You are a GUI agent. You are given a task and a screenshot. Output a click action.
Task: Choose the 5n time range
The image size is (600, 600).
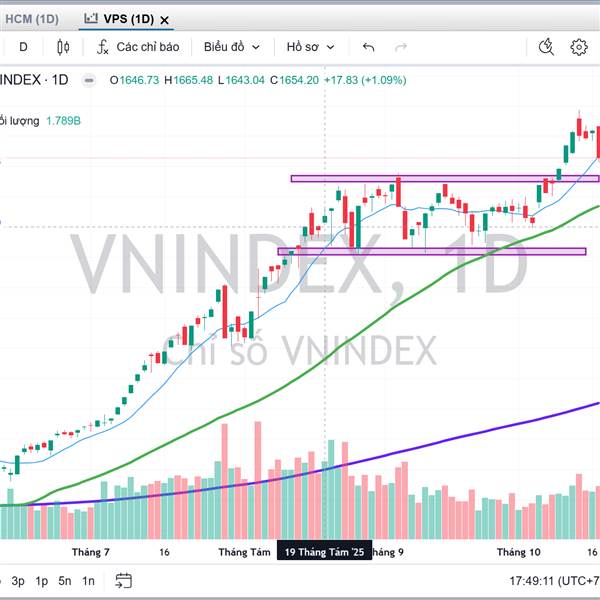(x=65, y=580)
